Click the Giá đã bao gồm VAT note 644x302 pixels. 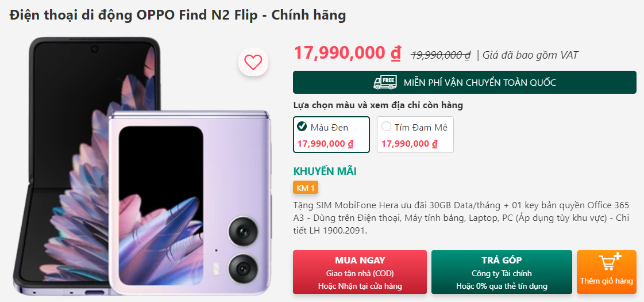pyautogui.click(x=530, y=55)
